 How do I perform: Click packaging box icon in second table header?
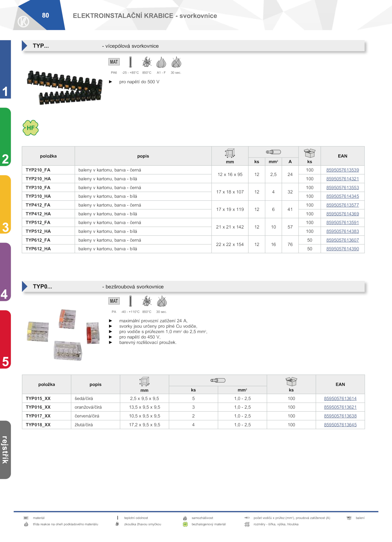click(291, 382)
